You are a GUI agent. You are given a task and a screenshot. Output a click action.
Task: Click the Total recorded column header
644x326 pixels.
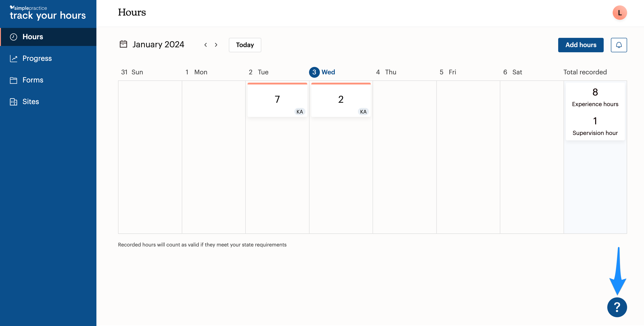585,72
